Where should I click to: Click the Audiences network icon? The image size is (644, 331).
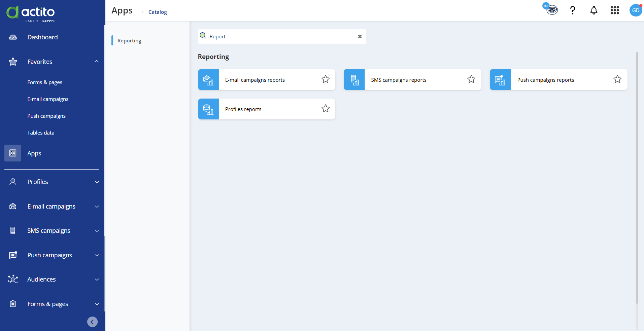[13, 279]
